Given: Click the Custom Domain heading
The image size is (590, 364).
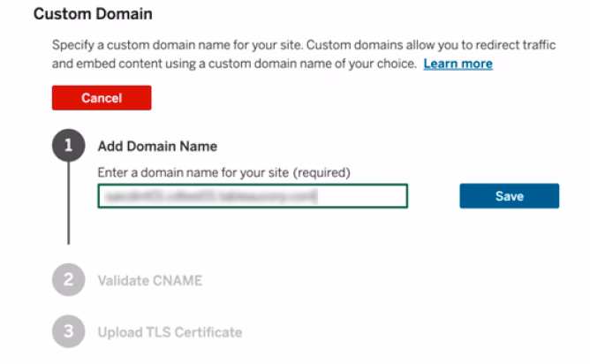Looking at the screenshot, I should pos(93,15).
